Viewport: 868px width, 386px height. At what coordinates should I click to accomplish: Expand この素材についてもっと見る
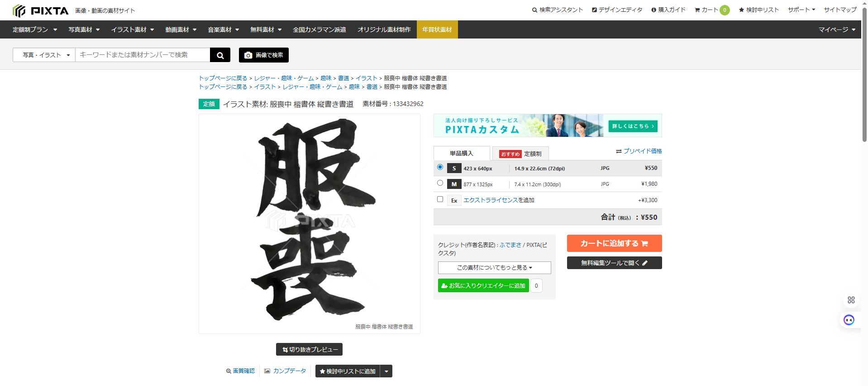(494, 268)
